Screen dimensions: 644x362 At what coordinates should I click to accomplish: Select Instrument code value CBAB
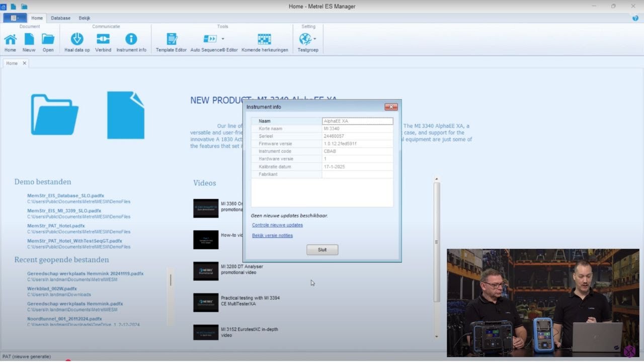[x=357, y=151]
